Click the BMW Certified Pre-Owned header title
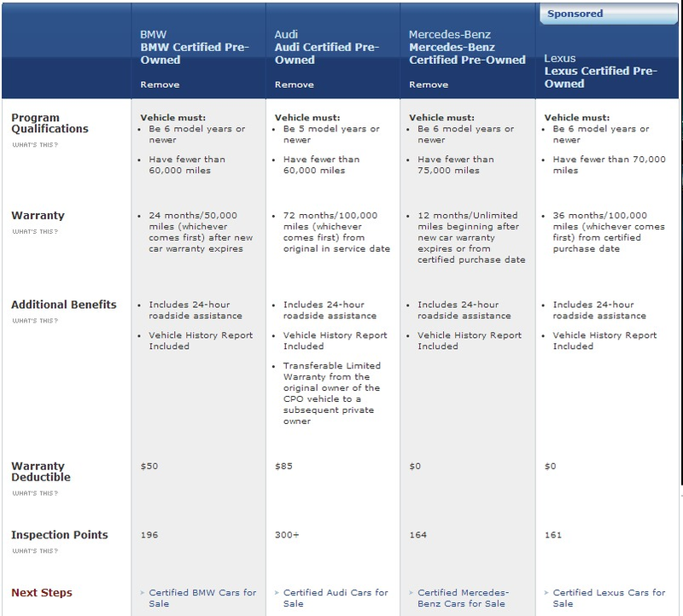This screenshot has width=683, height=616. [195, 53]
